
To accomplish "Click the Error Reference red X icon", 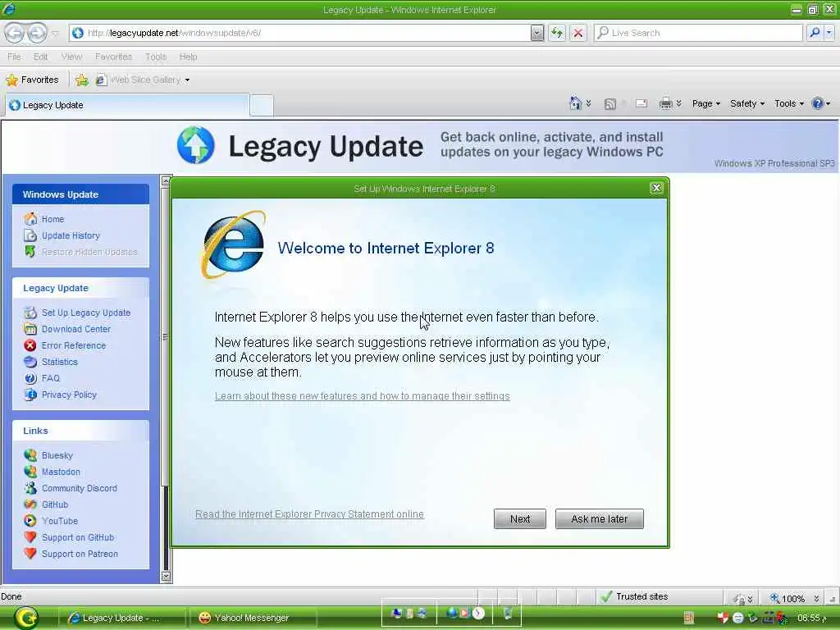I will click(x=30, y=345).
